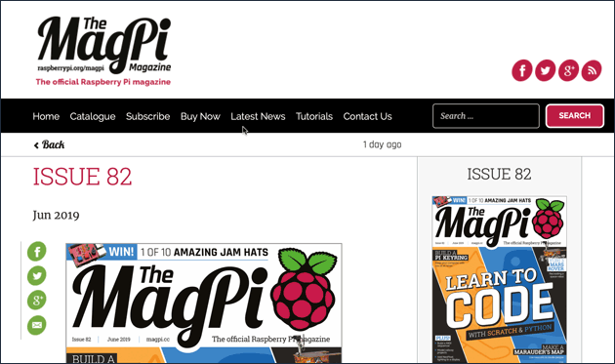The width and height of the screenshot is (615, 364).
Task: Open the red Google Plus icon in header
Action: pyautogui.click(x=568, y=70)
